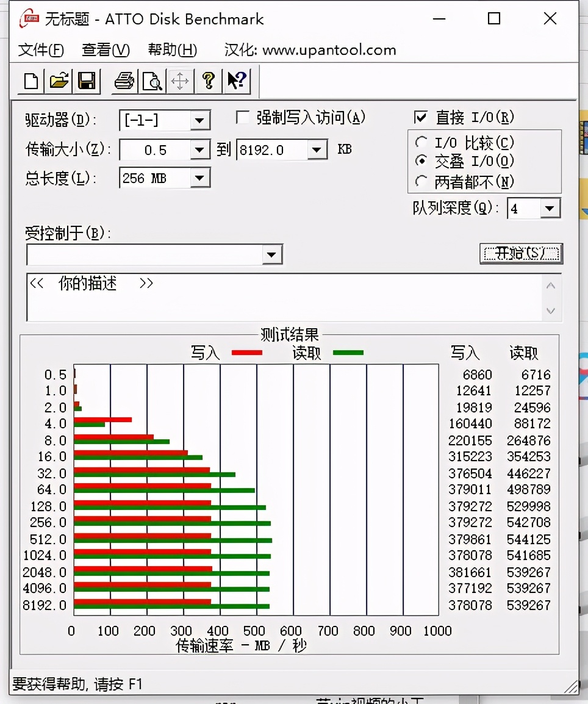Viewport: 588px width, 704px height.
Task: Expand the minimum transfer size 0.5 dropdown
Action: tap(199, 149)
